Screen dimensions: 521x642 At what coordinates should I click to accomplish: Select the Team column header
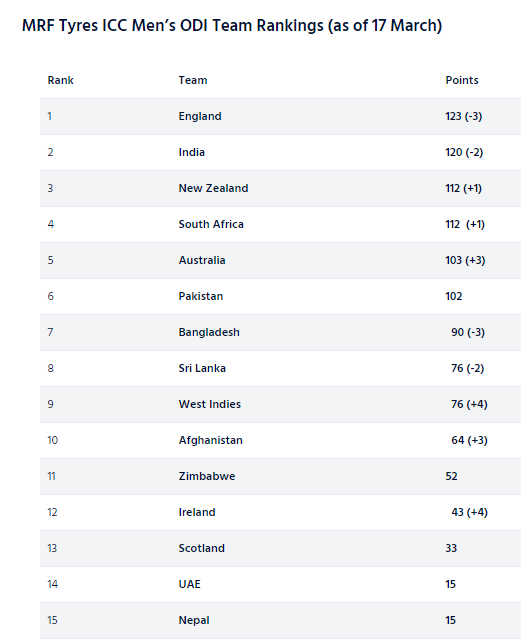click(193, 80)
